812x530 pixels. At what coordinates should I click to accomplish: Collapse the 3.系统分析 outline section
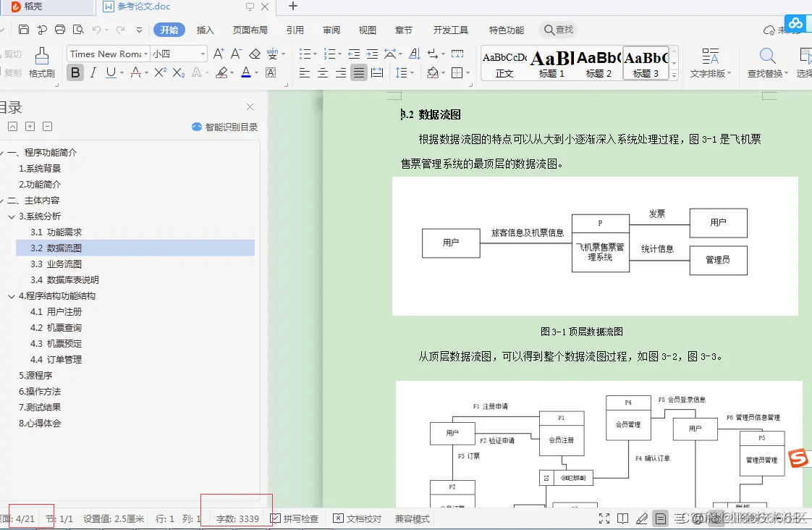[x=10, y=216]
